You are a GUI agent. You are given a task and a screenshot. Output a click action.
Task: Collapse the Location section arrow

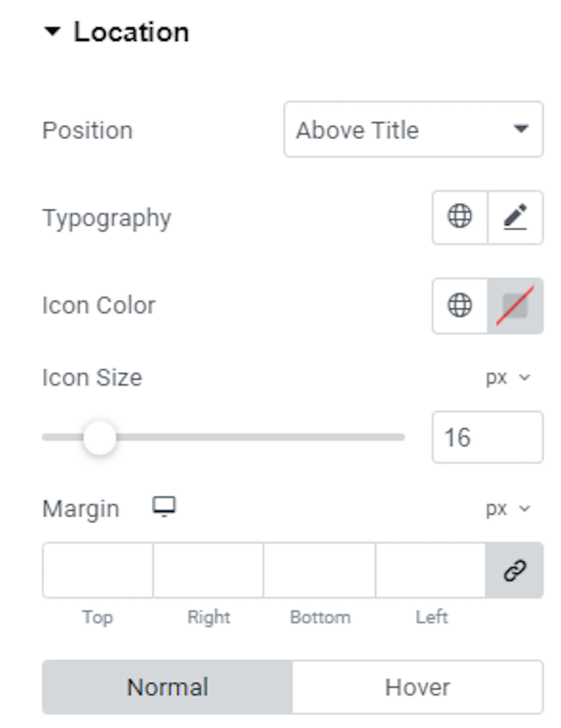click(x=52, y=31)
